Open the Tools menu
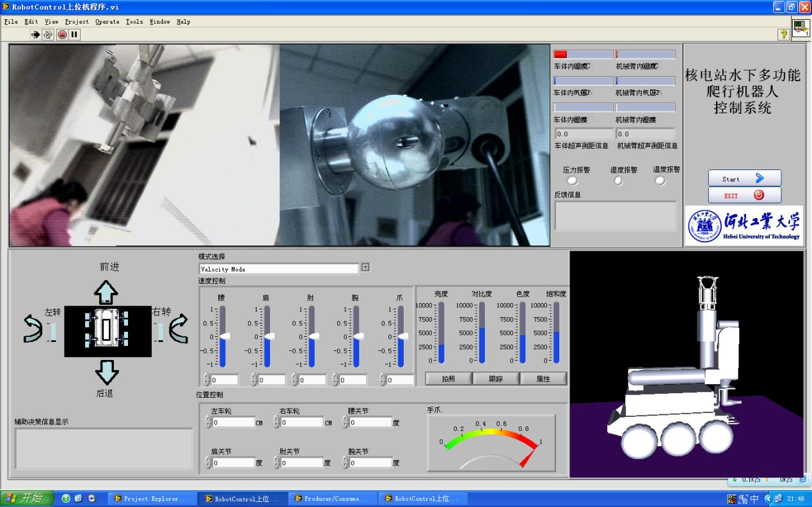This screenshot has height=507, width=812. (x=134, y=22)
